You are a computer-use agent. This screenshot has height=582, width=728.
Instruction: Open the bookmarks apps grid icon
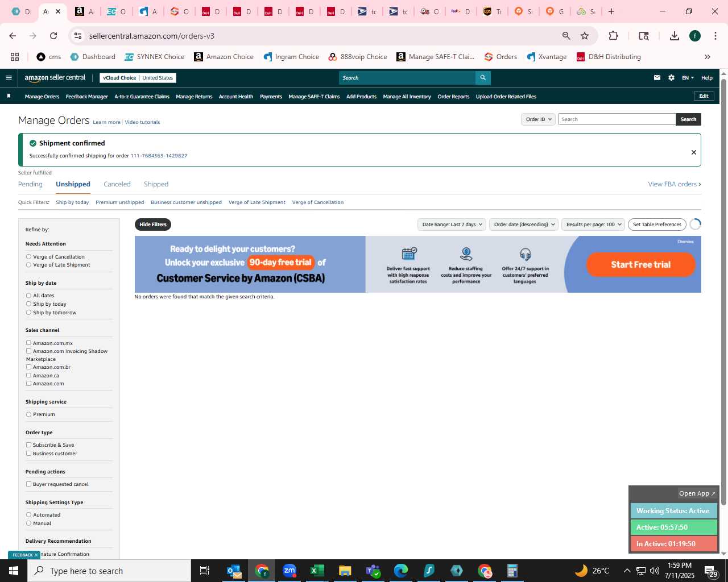(15, 57)
